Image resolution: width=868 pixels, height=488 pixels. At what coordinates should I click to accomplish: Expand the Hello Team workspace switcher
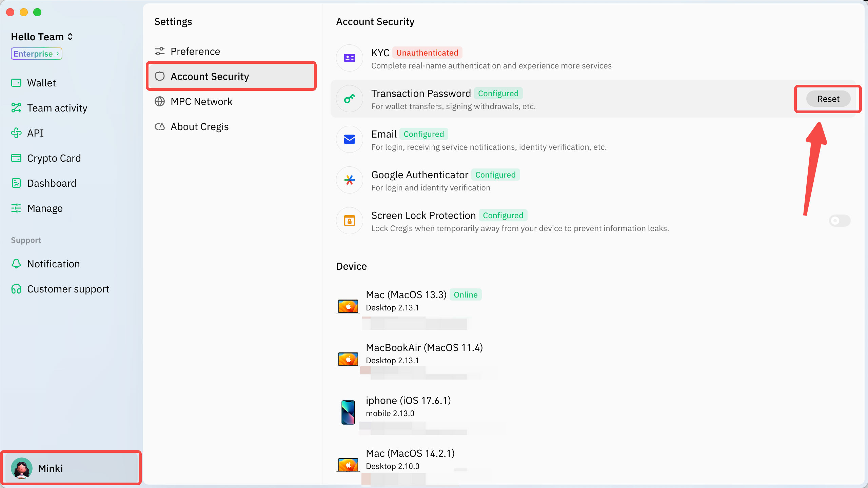click(42, 37)
